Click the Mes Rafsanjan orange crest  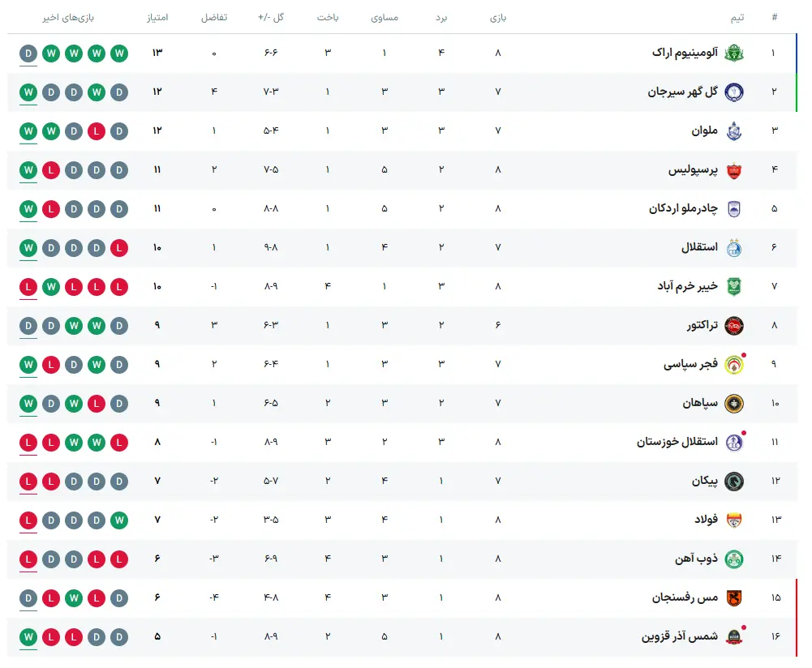(733, 597)
